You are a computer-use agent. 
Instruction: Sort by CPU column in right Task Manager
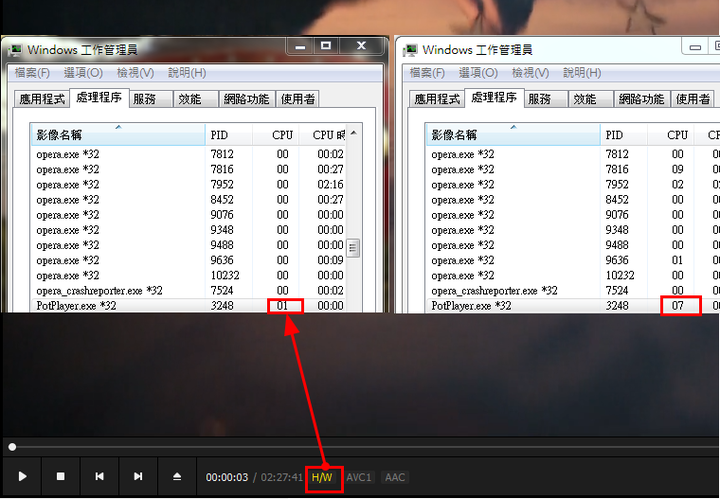(x=670, y=135)
